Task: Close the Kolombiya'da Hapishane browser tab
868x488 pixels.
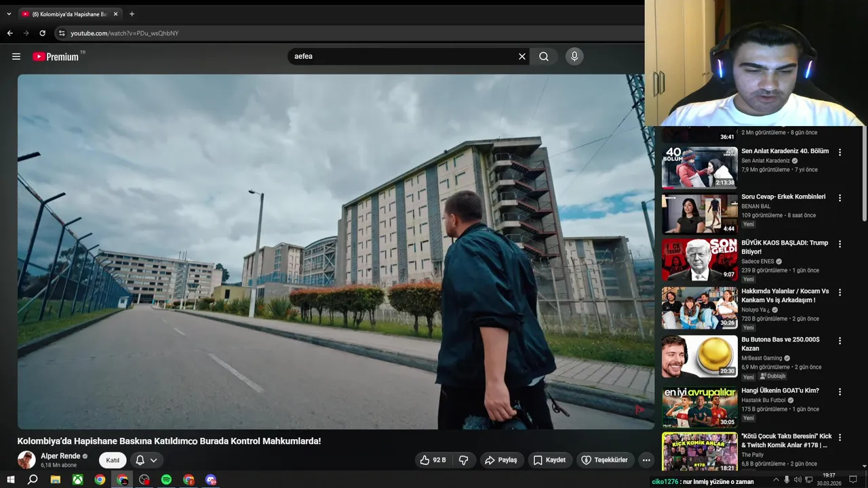Action: 115,14
